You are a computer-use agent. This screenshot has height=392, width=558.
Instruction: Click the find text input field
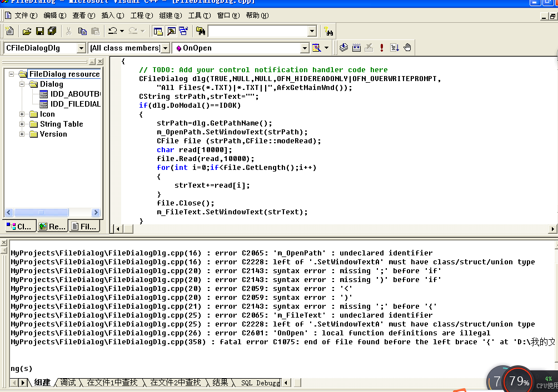(x=258, y=31)
